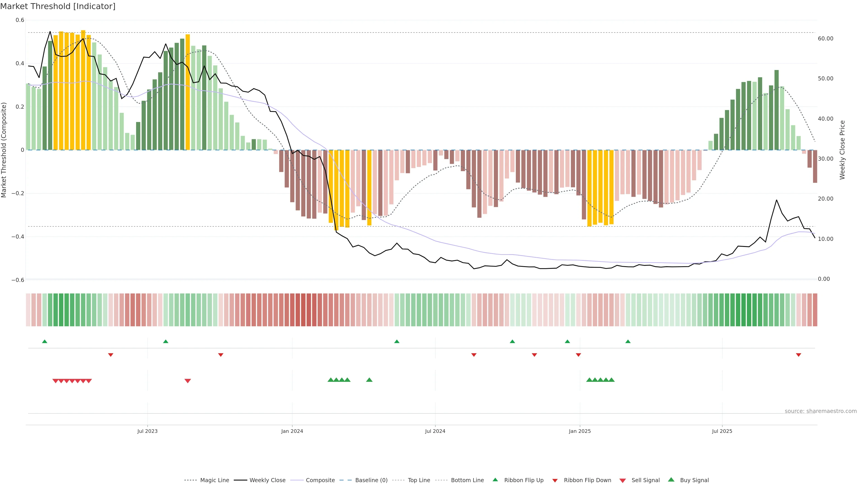Click the Ribbon Flip Down legend triangle icon
The image size is (868, 488).
click(x=555, y=481)
